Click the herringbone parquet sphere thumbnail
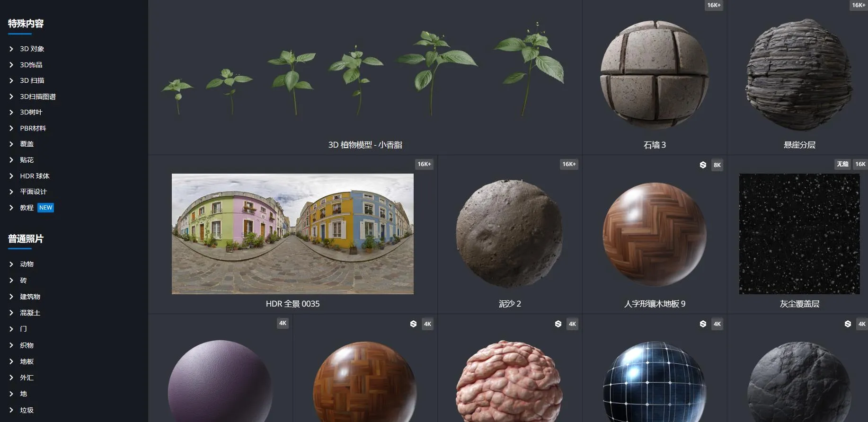Image resolution: width=868 pixels, height=422 pixels. point(655,234)
